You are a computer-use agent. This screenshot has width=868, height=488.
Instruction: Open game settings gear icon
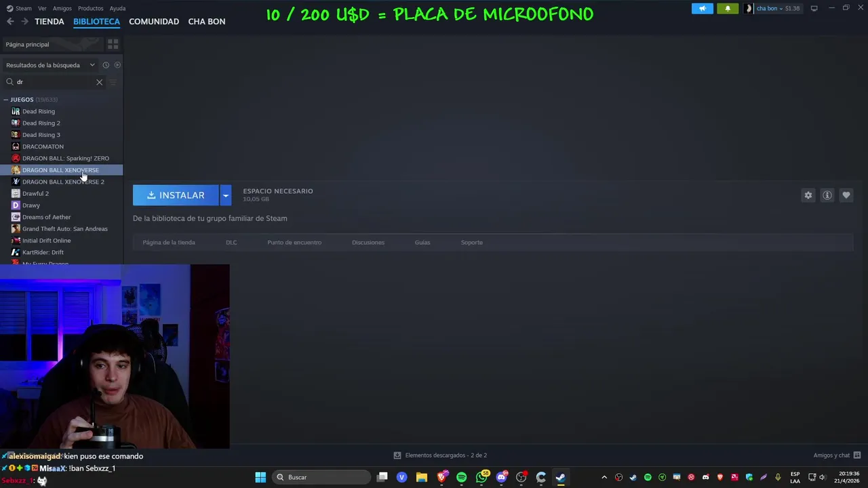pyautogui.click(x=808, y=195)
